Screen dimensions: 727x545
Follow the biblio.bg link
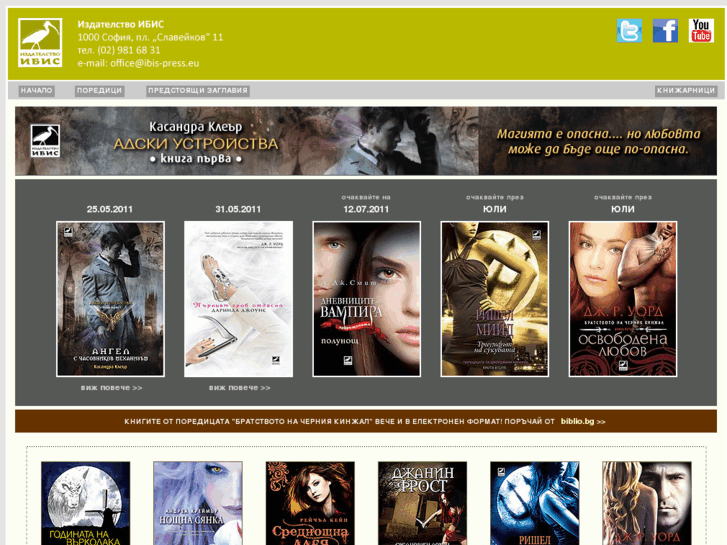[583, 422]
